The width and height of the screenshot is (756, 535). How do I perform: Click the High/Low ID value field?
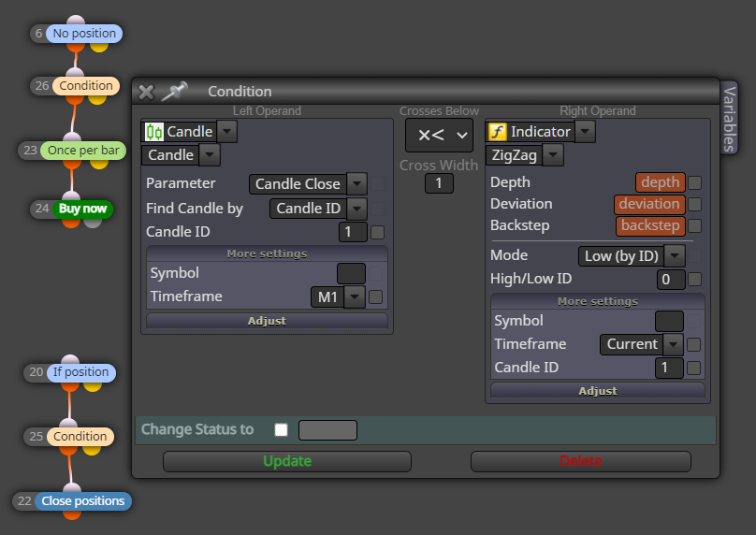[x=671, y=279]
